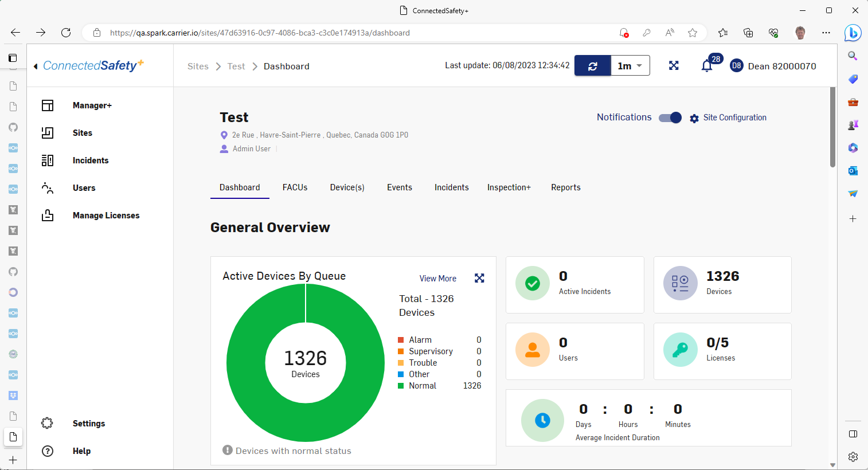Screen dimensions: 868x470
Task: Open the Incidents tab
Action: [452, 187]
